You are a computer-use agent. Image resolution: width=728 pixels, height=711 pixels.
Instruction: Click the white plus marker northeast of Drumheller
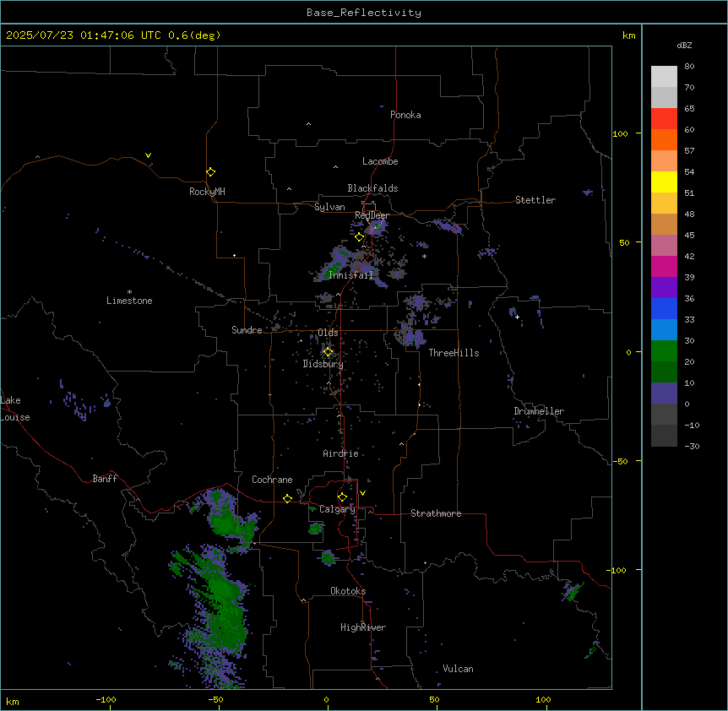point(517,317)
